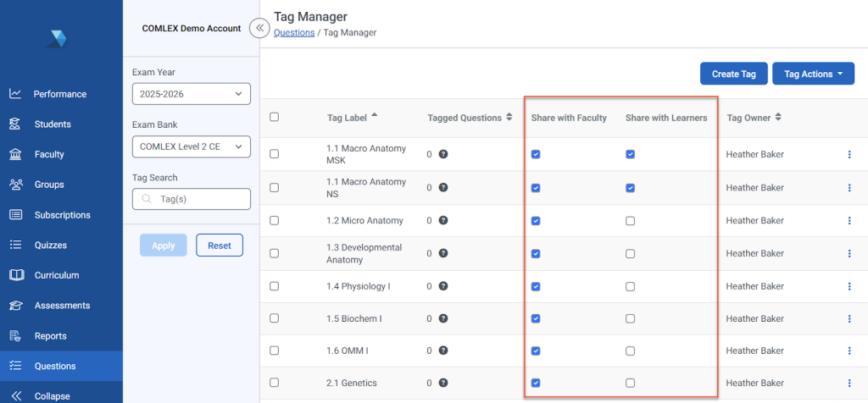Uncheck Share with Learners for 1.1 Macro Anatomy MSK
The height and width of the screenshot is (403, 868).
coord(630,154)
